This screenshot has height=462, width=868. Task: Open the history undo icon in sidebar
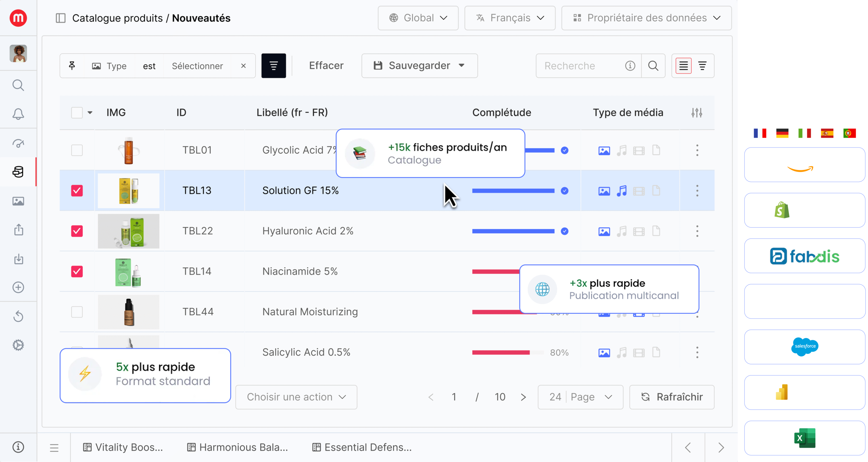click(x=18, y=316)
